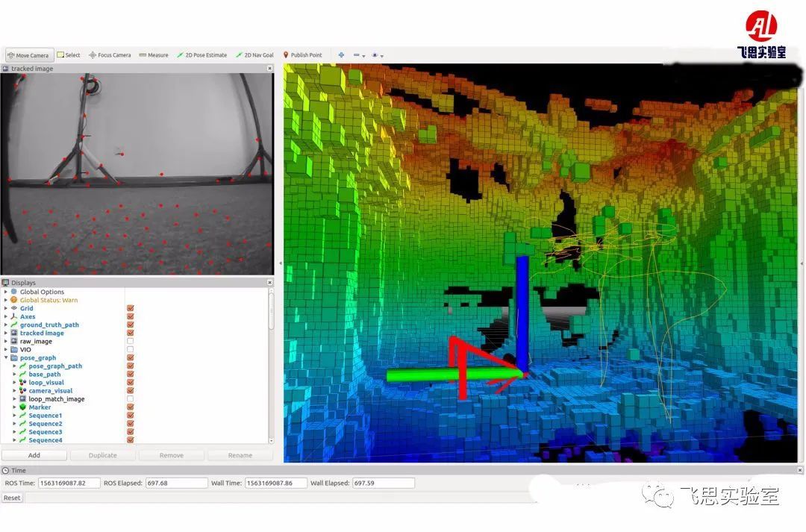Enable the loop_match_image checkbox
The height and width of the screenshot is (532, 806).
[131, 398]
